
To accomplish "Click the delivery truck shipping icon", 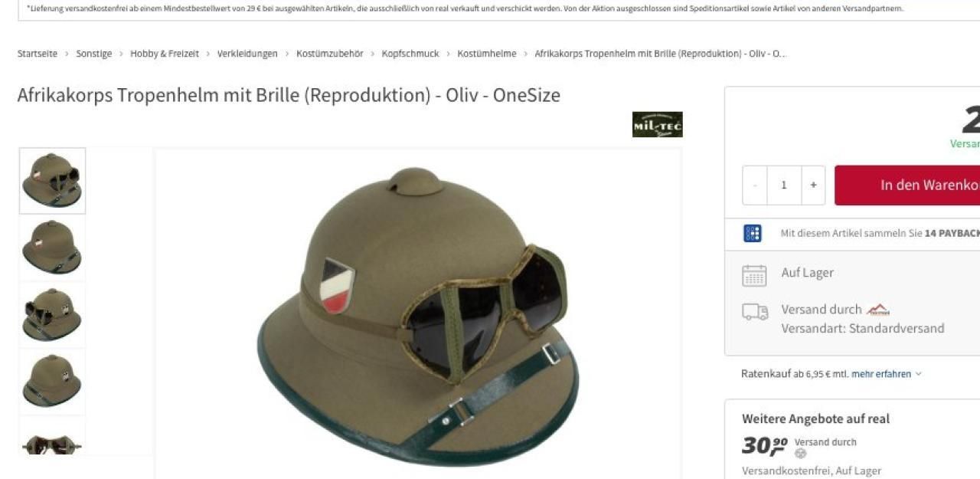I will click(x=755, y=312).
